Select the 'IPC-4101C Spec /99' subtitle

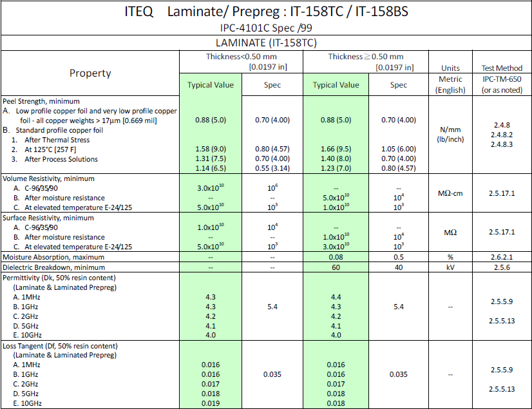point(266,28)
